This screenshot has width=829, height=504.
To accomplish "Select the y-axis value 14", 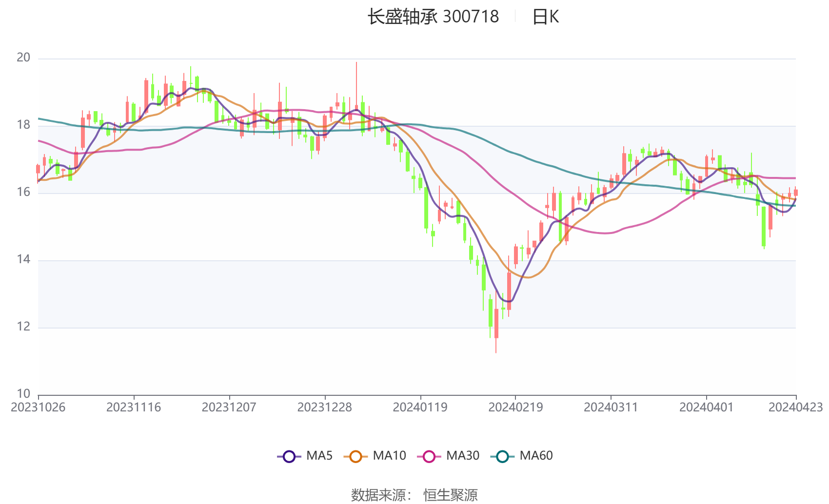I will pyautogui.click(x=23, y=259).
